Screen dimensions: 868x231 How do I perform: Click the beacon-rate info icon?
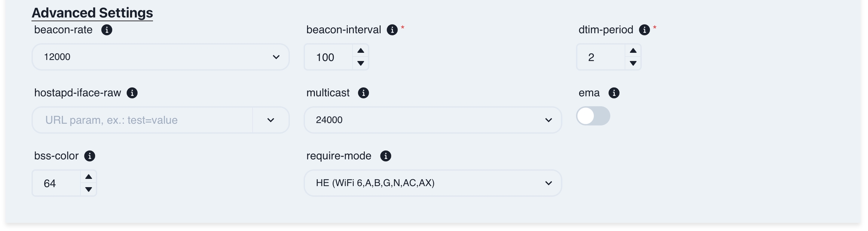click(107, 30)
